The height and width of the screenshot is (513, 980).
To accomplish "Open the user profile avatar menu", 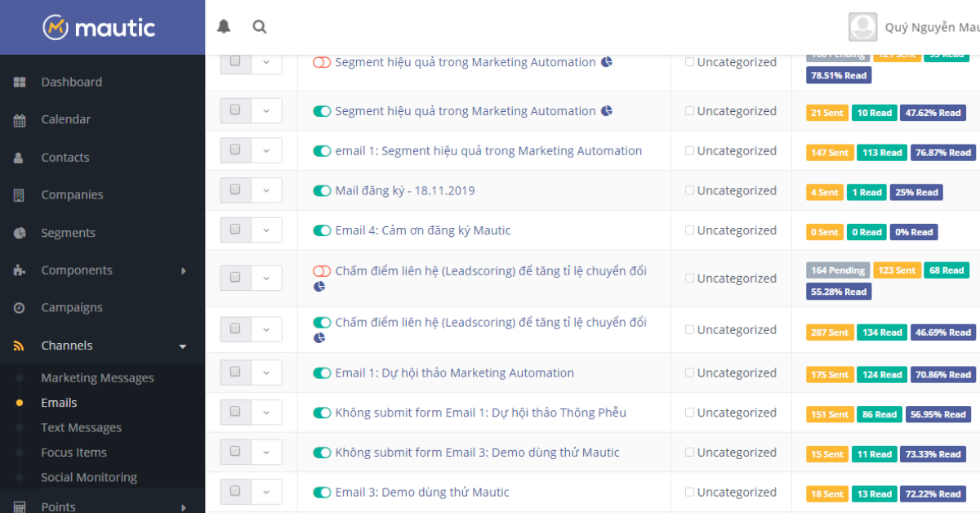I will [x=862, y=27].
